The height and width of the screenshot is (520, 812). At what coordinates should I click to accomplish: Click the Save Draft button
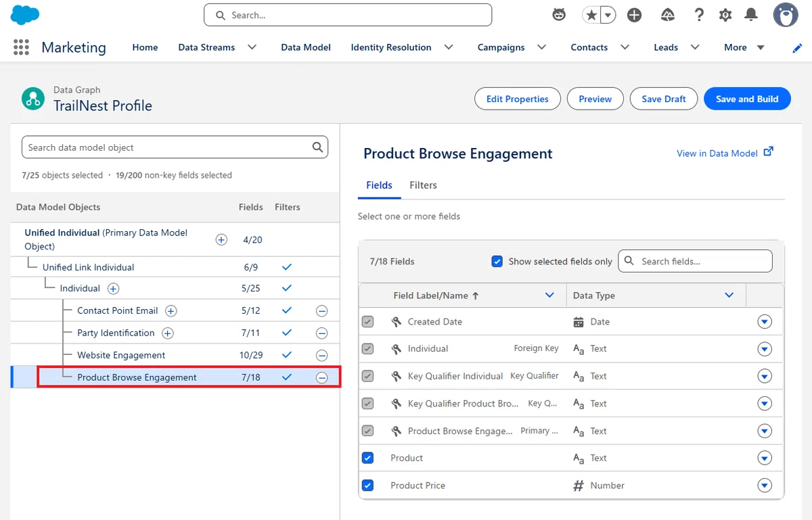coord(664,99)
